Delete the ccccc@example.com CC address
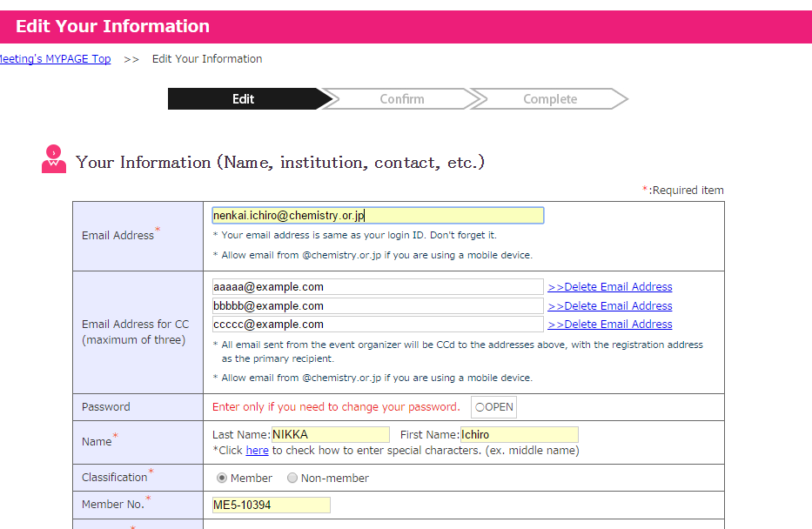The height and width of the screenshot is (529, 812). click(610, 324)
